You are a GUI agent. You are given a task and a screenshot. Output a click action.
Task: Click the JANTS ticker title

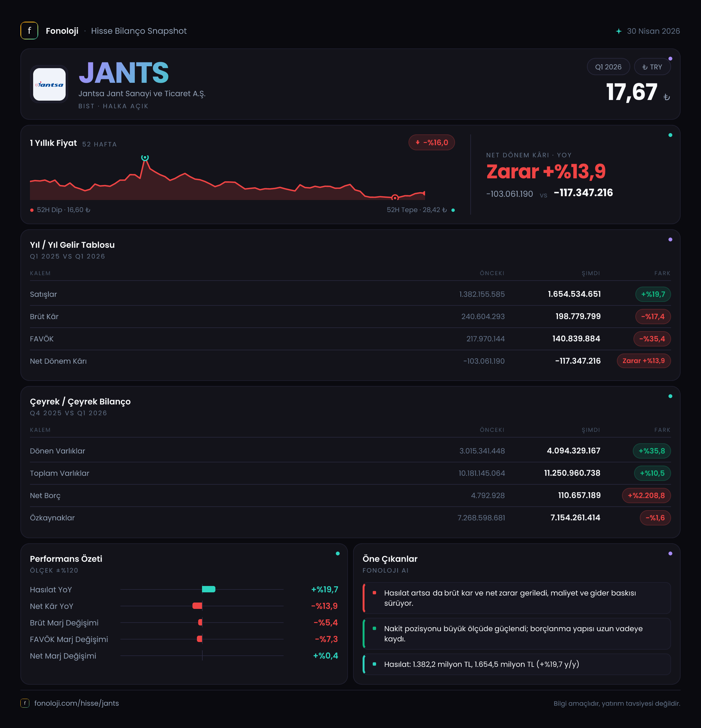point(124,73)
